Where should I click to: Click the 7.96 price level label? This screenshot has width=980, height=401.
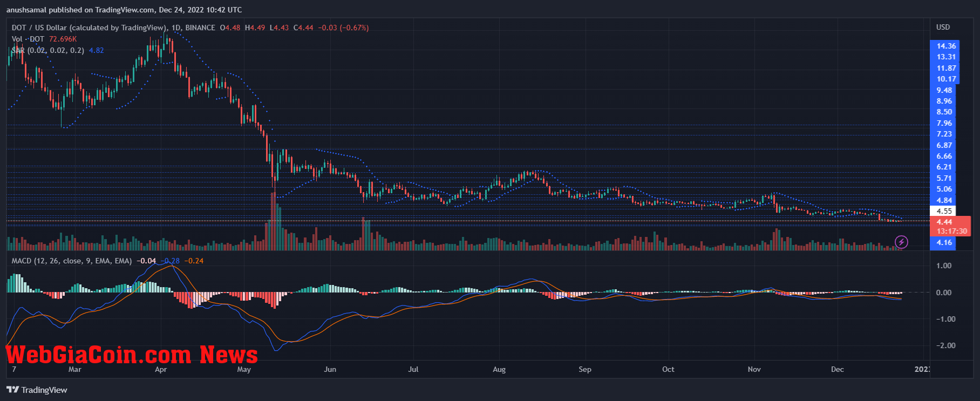point(944,123)
